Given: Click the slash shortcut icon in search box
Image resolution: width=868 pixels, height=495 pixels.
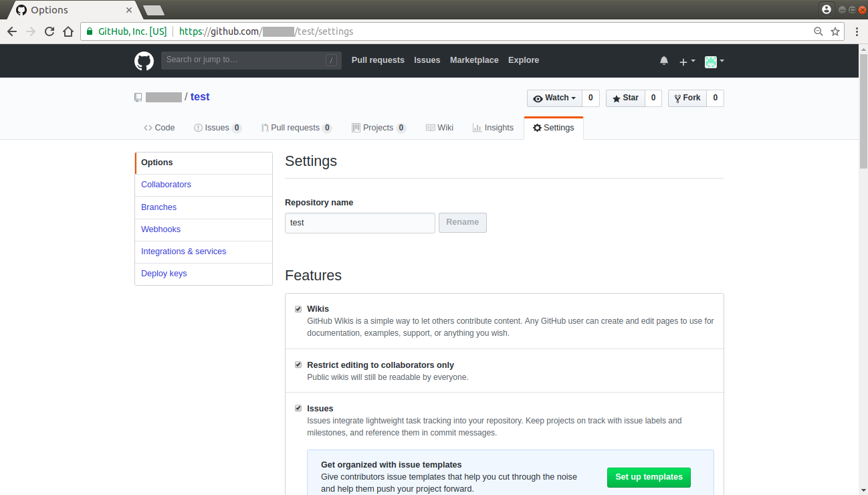Looking at the screenshot, I should [x=331, y=61].
